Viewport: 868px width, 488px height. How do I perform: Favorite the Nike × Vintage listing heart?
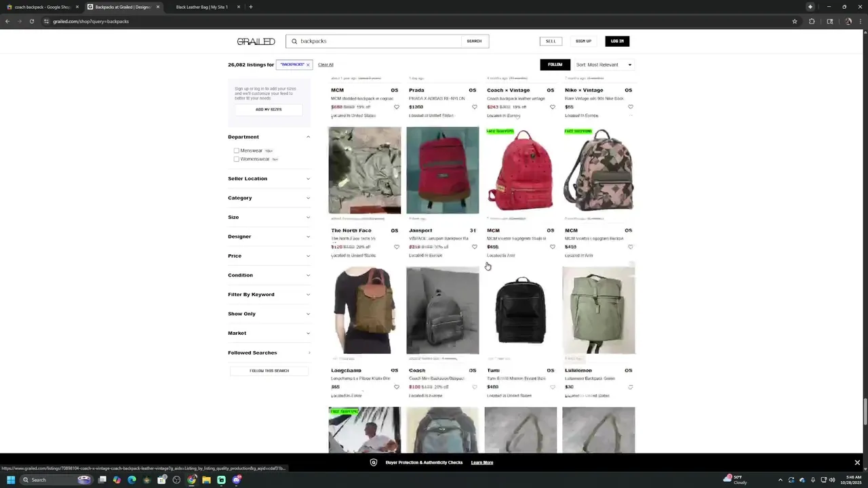[631, 107]
